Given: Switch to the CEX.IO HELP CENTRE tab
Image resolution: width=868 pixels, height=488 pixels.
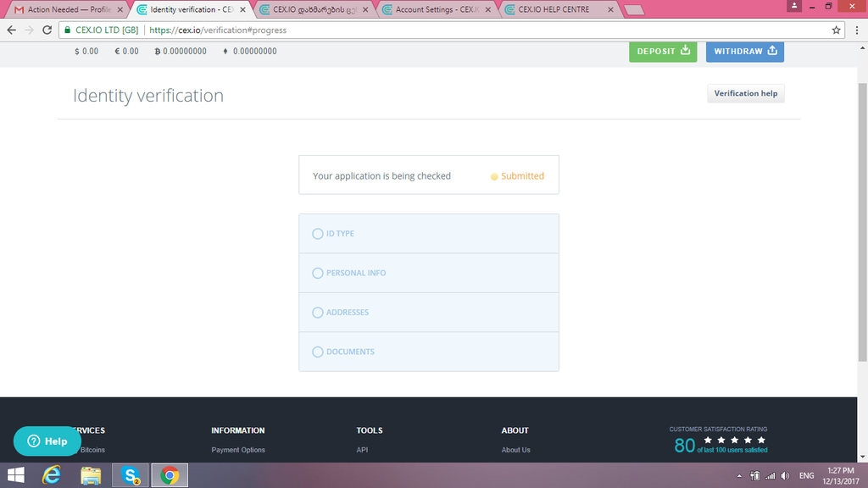Looking at the screenshot, I should [559, 9].
